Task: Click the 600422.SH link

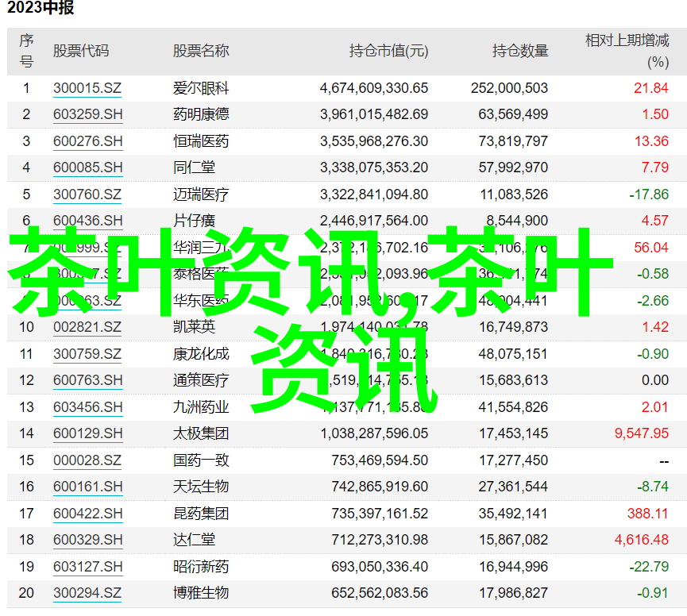Action: [x=88, y=514]
